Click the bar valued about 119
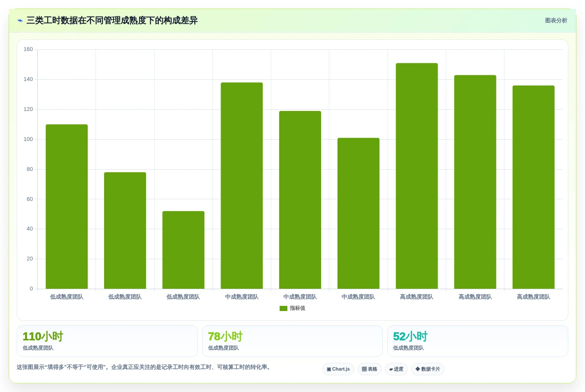The image size is (585, 392). coord(300,200)
